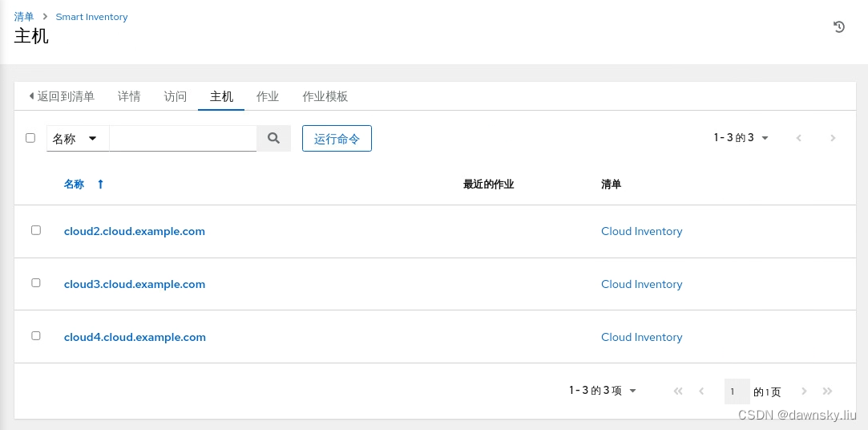Sort by name using arrow icon
868x430 pixels.
pyautogui.click(x=100, y=185)
